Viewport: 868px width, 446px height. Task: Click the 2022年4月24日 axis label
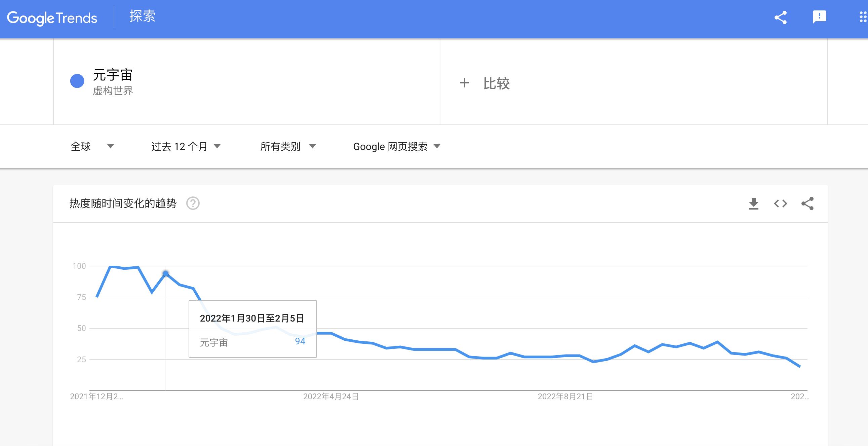(330, 397)
